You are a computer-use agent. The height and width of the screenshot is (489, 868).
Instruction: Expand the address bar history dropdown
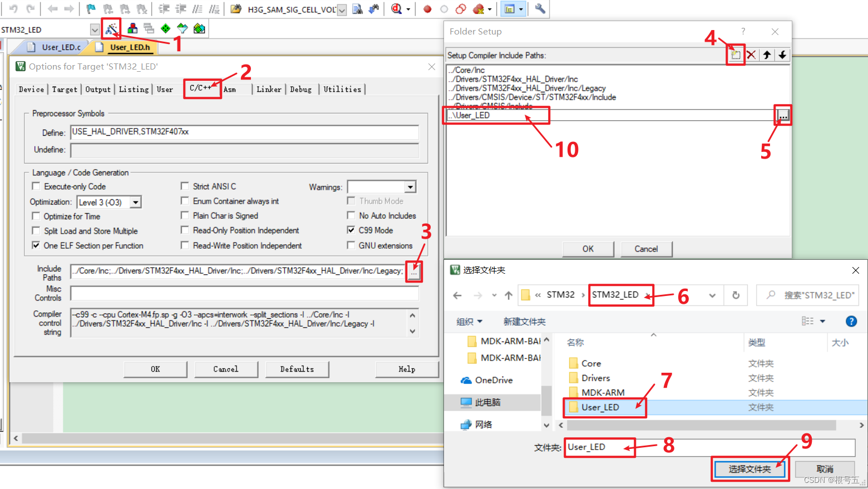[712, 295]
